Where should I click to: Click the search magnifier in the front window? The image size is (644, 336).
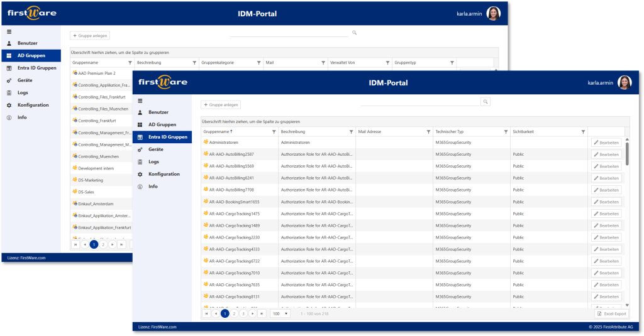coord(486,101)
